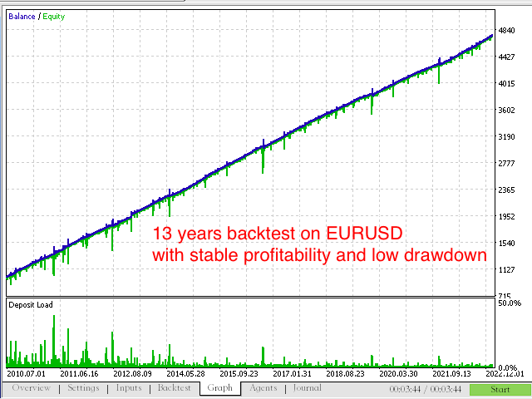The width and height of the screenshot is (532, 399).
Task: Click the 50.0% deposit load scale label
Action: 509,304
